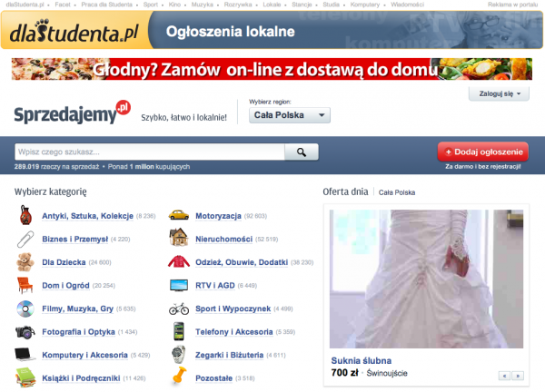Open Lokale in the top navigation
The height and width of the screenshot is (392, 545).
click(x=272, y=5)
